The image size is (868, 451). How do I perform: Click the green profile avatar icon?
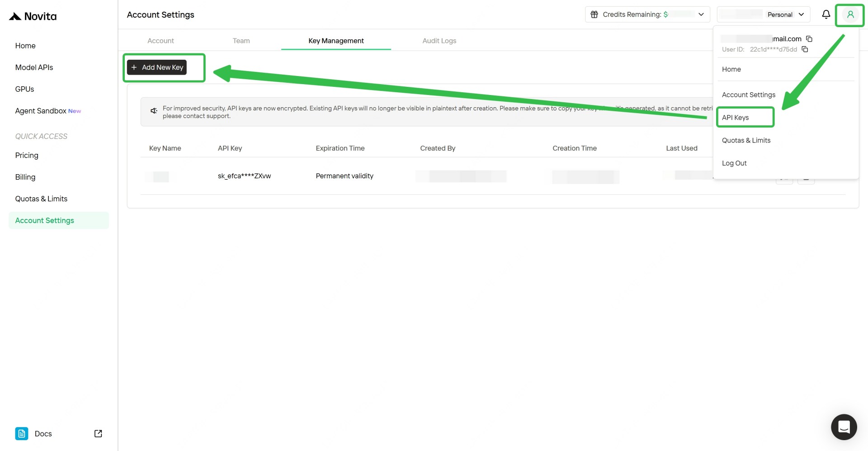(x=850, y=15)
